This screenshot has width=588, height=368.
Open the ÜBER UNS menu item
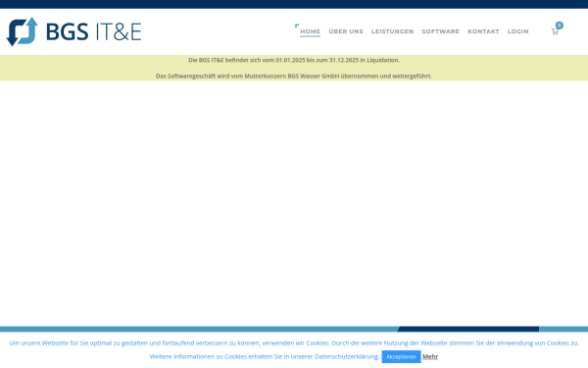click(346, 31)
